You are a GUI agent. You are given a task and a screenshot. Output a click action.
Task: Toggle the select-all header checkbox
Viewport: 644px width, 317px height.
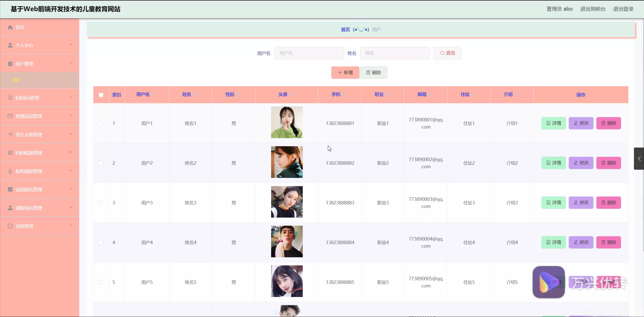tap(101, 95)
